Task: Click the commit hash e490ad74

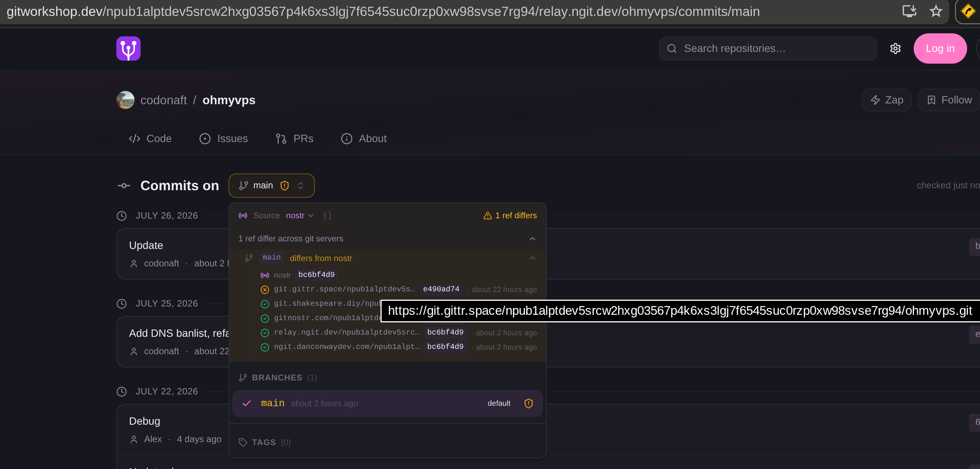Action: (441, 289)
